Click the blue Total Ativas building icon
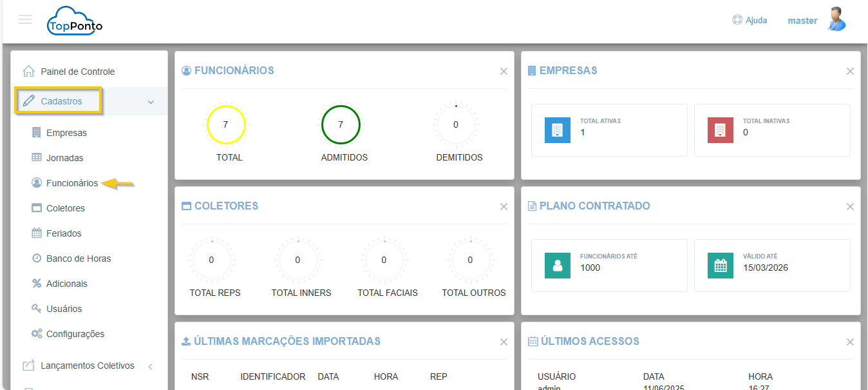Screen dimensions: 868x390 (x=557, y=130)
